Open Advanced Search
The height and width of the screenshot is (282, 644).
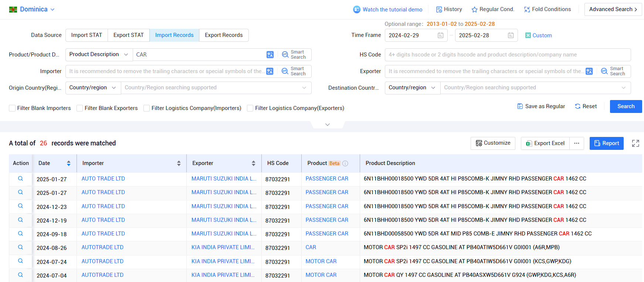pyautogui.click(x=613, y=9)
